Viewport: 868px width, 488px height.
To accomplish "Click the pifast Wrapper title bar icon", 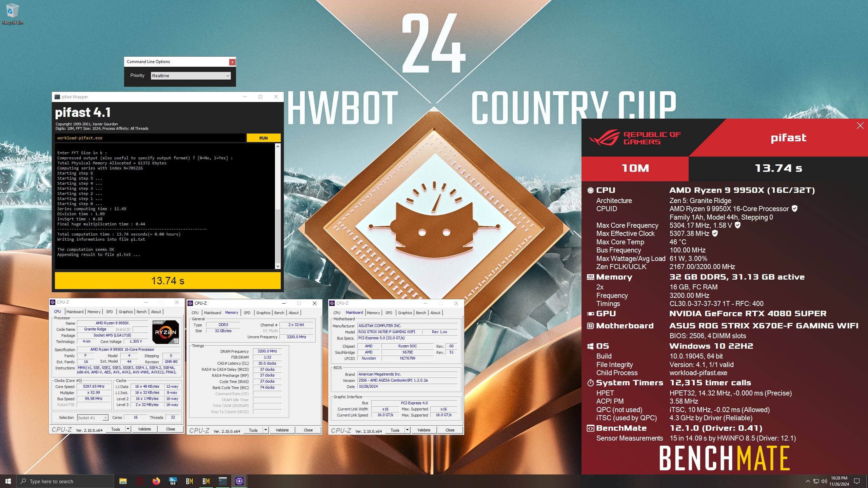I will pyautogui.click(x=57, y=97).
